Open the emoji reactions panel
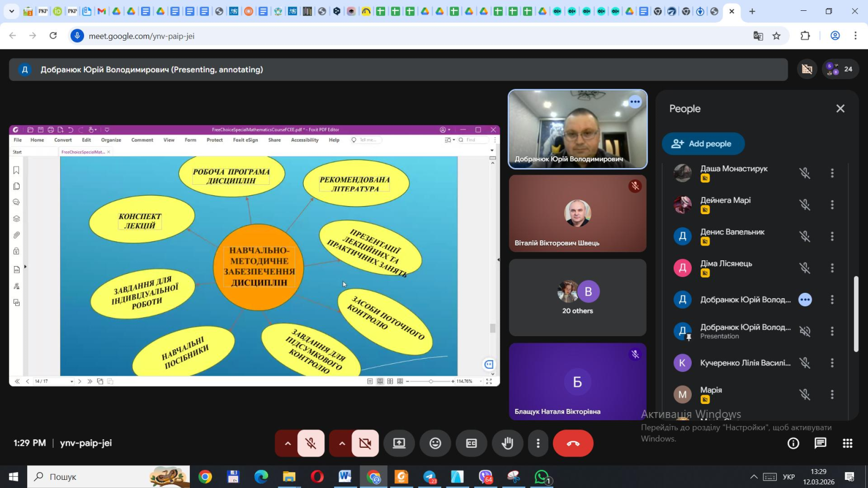Viewport: 868px width, 488px height. click(435, 444)
